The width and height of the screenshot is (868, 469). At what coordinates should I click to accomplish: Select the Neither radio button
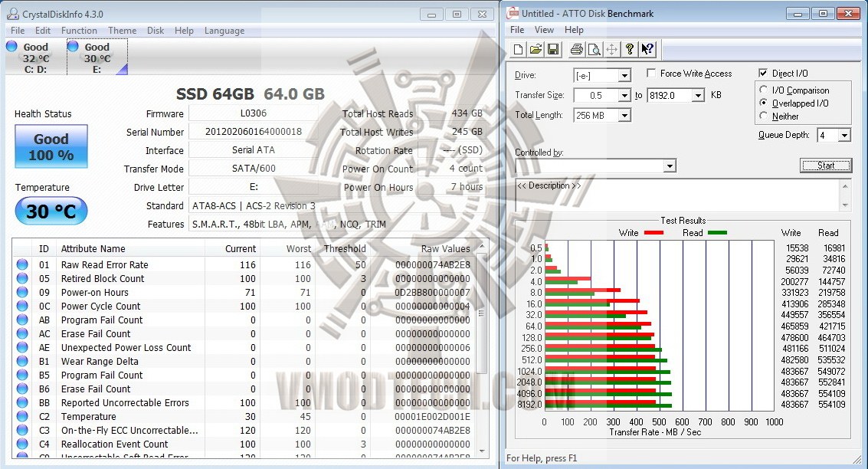763,116
